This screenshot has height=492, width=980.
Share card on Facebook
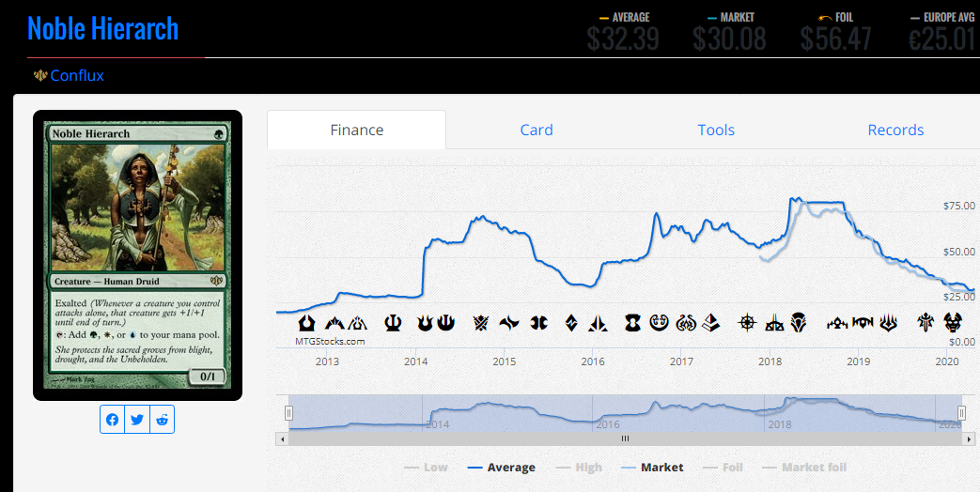pos(113,420)
